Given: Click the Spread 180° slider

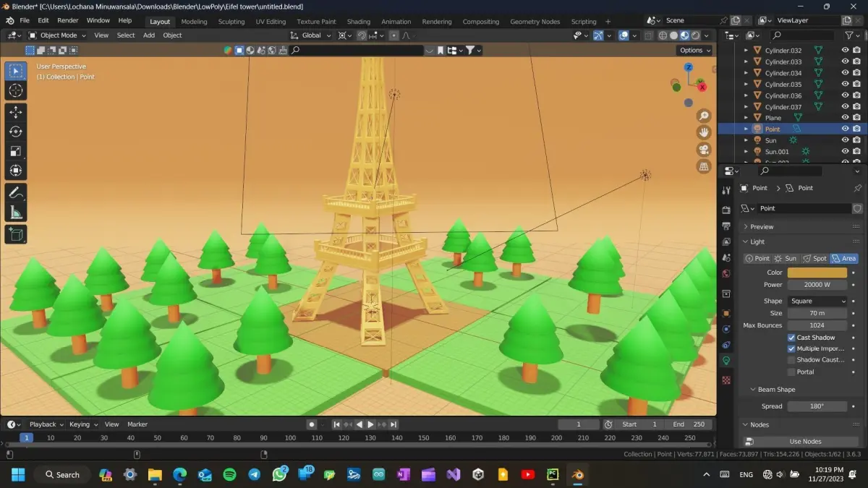Looking at the screenshot, I should point(817,406).
